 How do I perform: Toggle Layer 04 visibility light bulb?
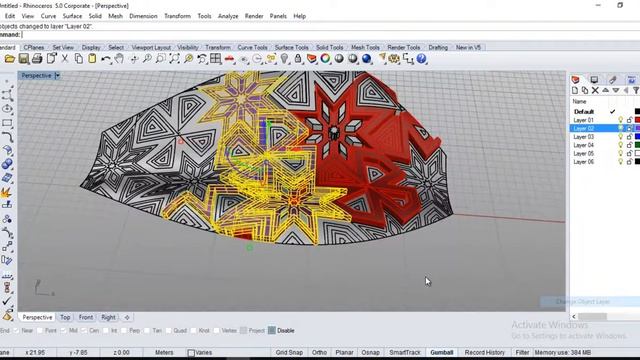[x=620, y=145]
